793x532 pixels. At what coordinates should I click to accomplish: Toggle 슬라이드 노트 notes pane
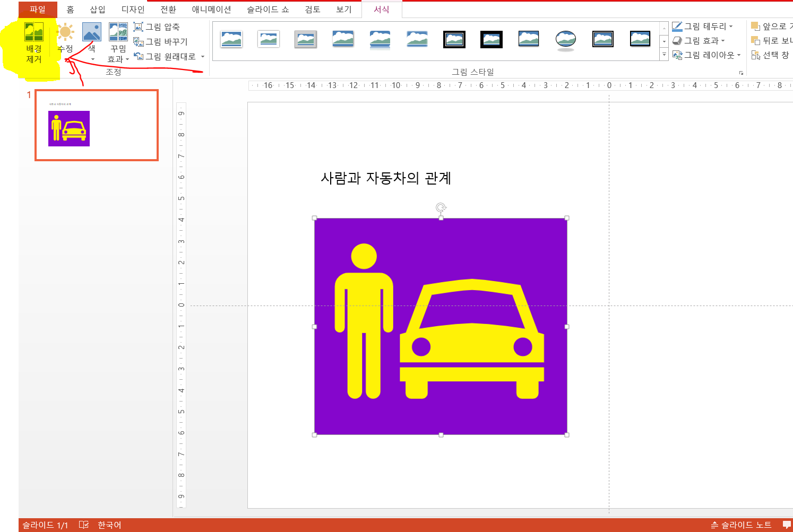[x=741, y=525]
